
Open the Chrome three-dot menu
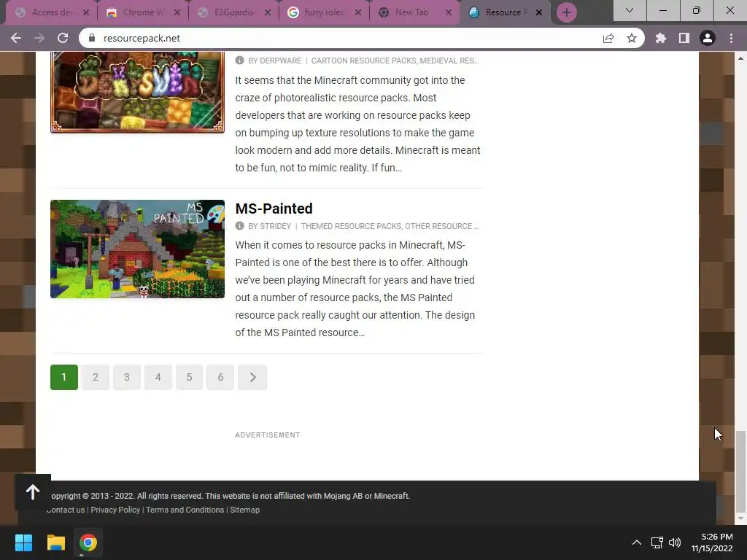click(x=731, y=38)
